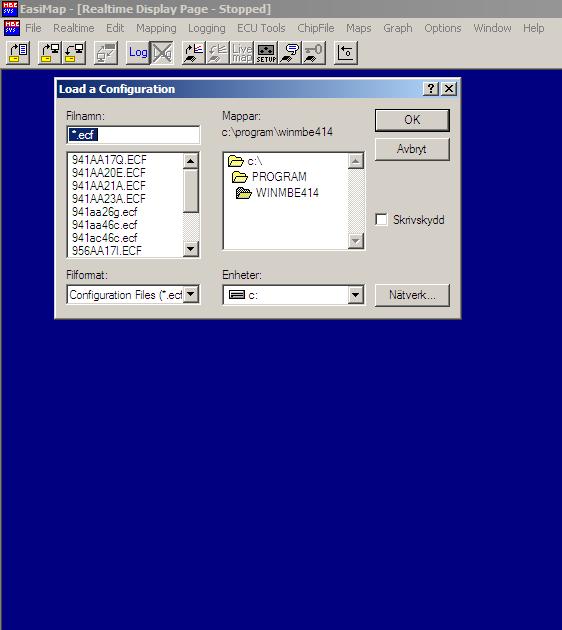Open the Edit menu
The image size is (562, 630).
click(x=115, y=28)
